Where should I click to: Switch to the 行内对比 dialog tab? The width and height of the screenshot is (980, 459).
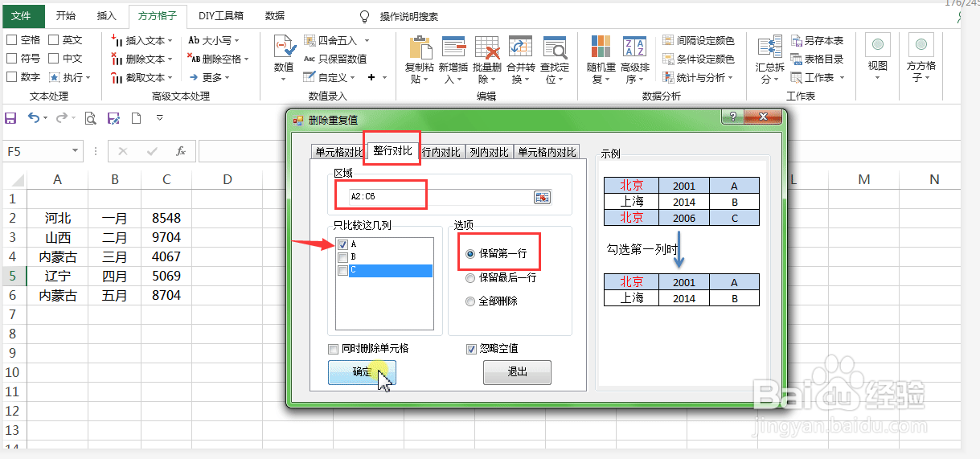(441, 152)
